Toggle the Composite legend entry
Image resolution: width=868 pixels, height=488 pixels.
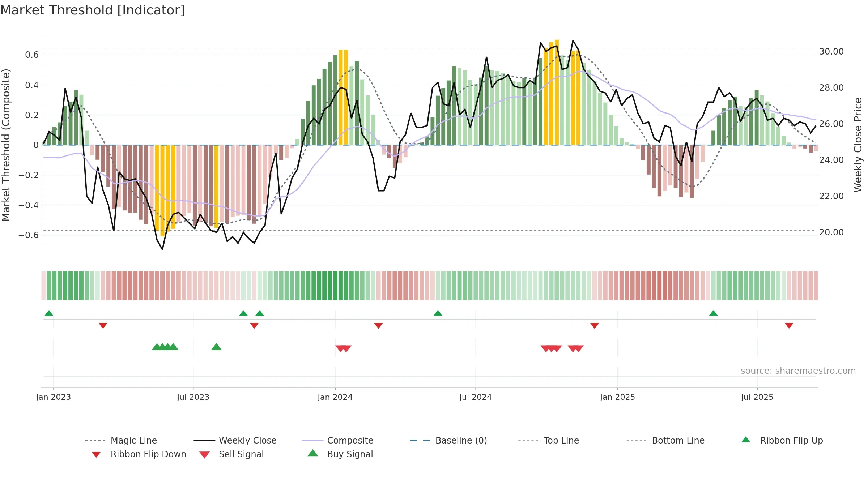337,440
